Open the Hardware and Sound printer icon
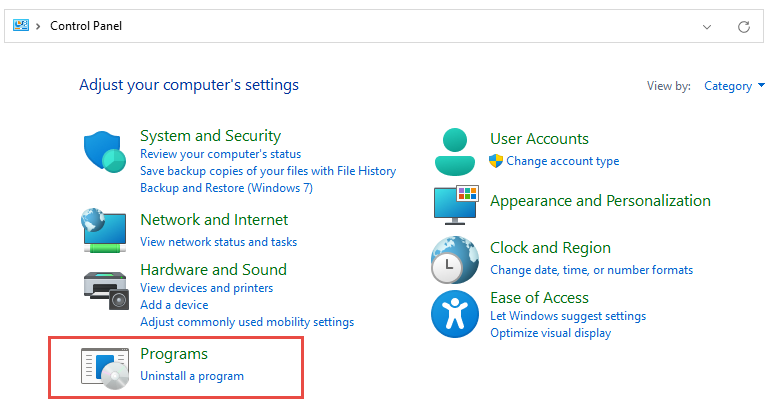Viewport: 773px width, 417px height. 106,290
